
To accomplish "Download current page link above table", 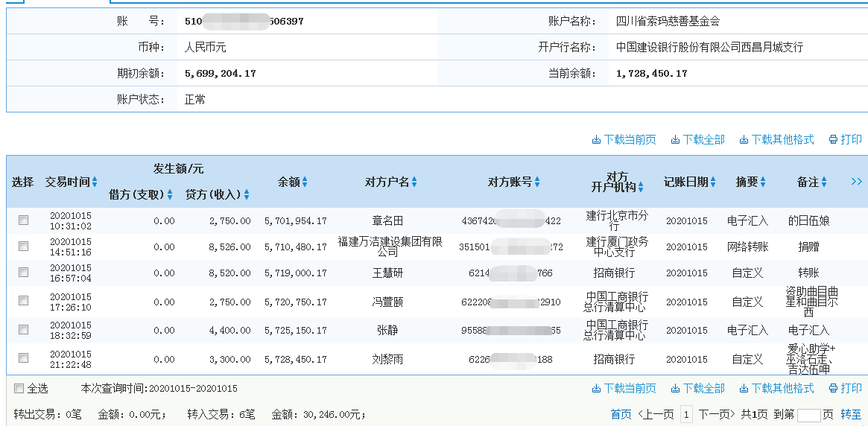I will [x=624, y=139].
